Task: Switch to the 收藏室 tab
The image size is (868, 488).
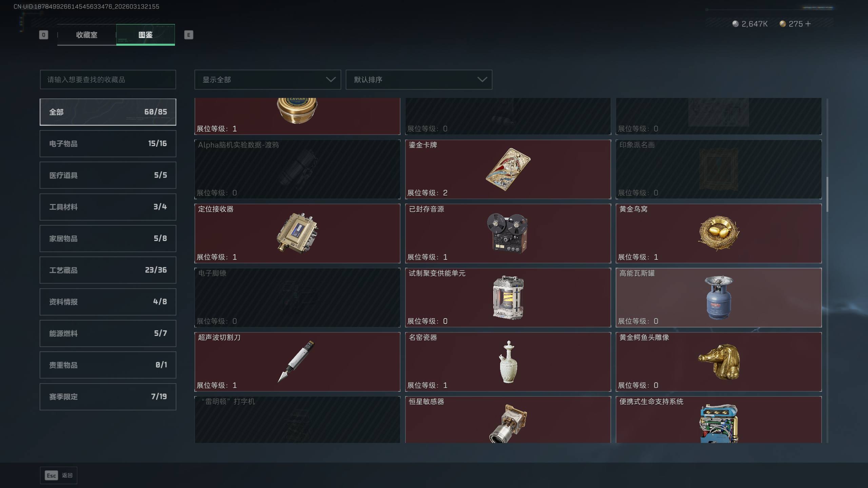Action: 86,35
